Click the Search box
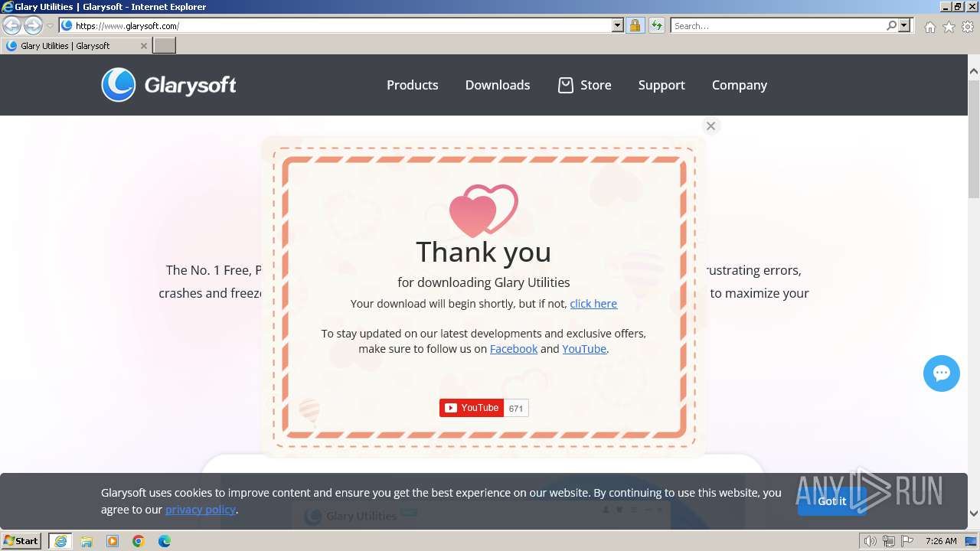980x551 pixels. tap(778, 25)
